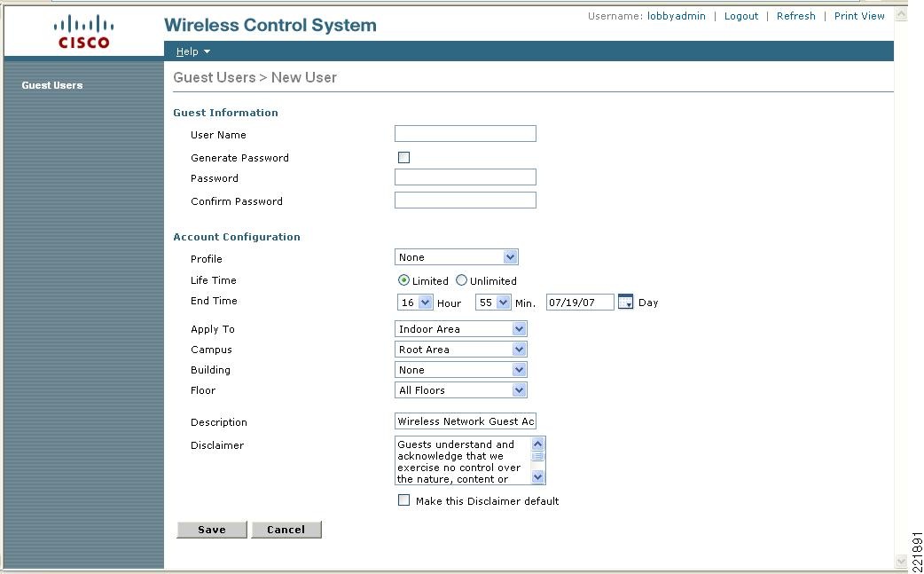This screenshot has width=924, height=574.
Task: Open the Apply To dropdown
Action: pos(461,329)
